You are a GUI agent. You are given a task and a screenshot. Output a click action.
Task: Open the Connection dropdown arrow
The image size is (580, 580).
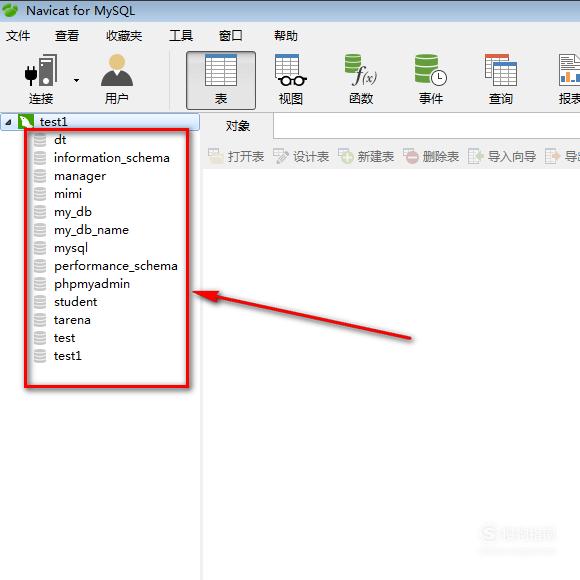76,80
